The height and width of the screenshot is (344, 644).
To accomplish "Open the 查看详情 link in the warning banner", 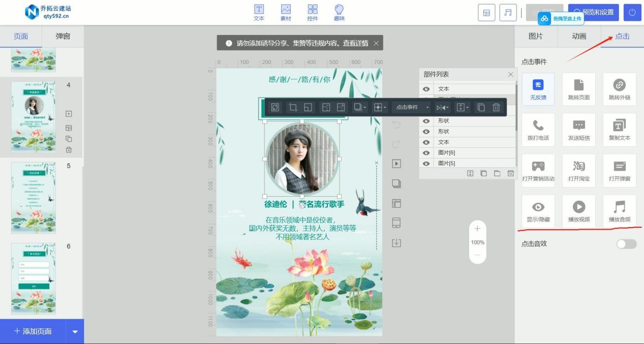I will [x=356, y=43].
